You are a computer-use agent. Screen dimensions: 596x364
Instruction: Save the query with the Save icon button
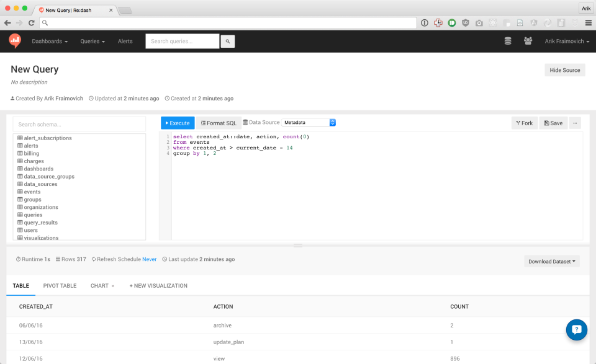pyautogui.click(x=553, y=123)
